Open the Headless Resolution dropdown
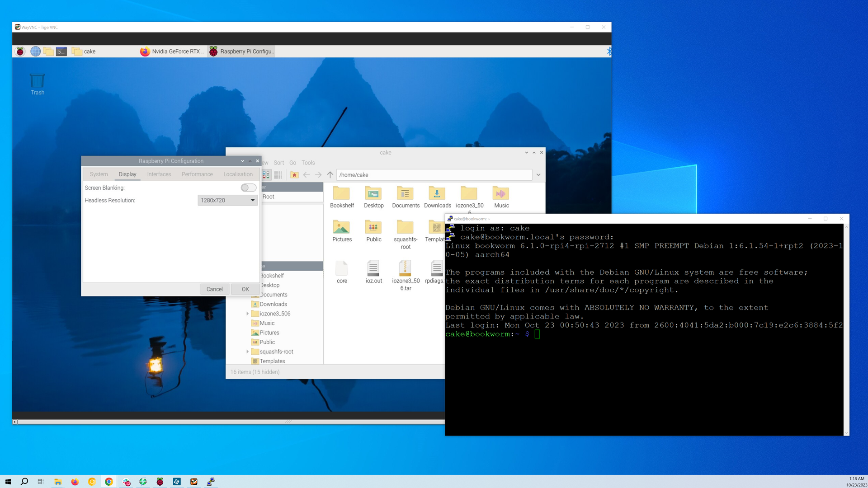The image size is (868, 488). coord(227,200)
